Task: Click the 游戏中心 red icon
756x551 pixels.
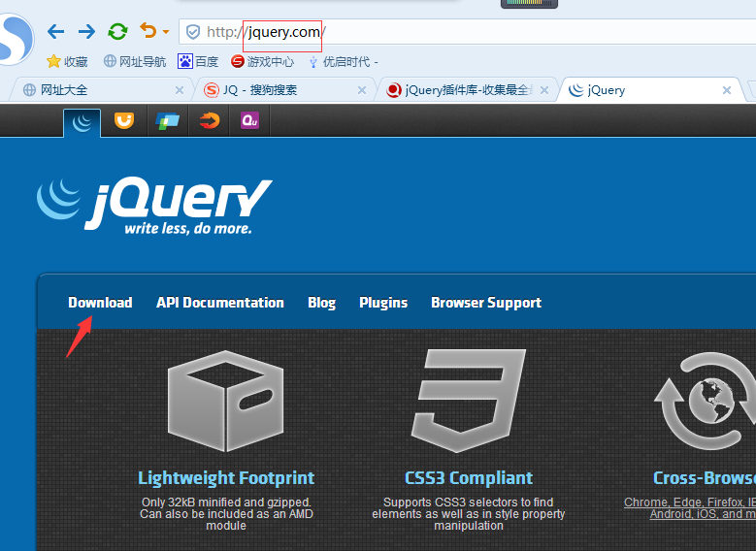Action: [x=237, y=61]
